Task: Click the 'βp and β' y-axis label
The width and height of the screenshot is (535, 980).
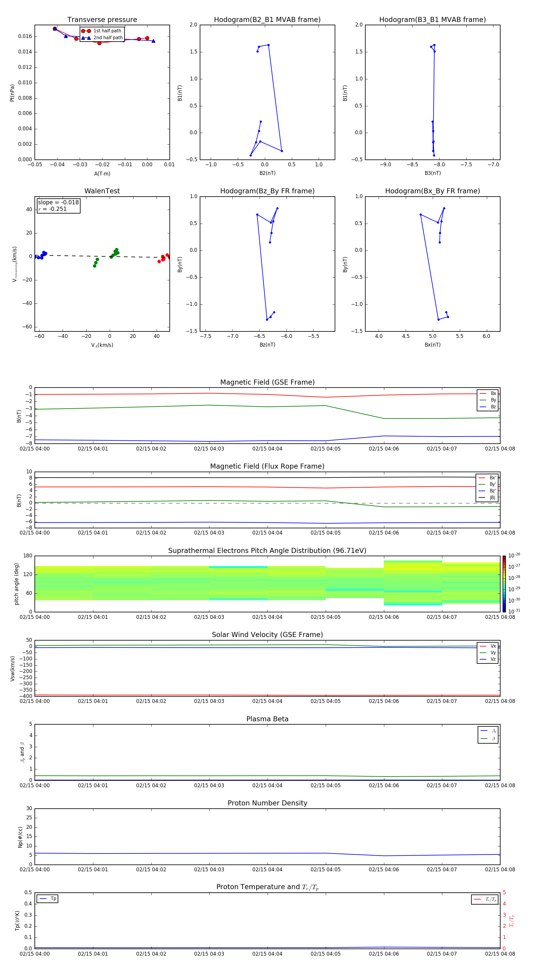Action: [x=22, y=752]
